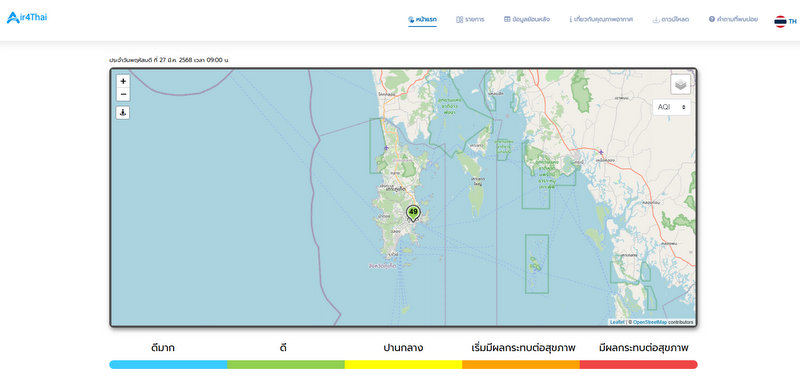This screenshot has width=800, height=385.
Task: Open the ข้อมูลย้อนหลัง historical data menu
Action: click(527, 19)
